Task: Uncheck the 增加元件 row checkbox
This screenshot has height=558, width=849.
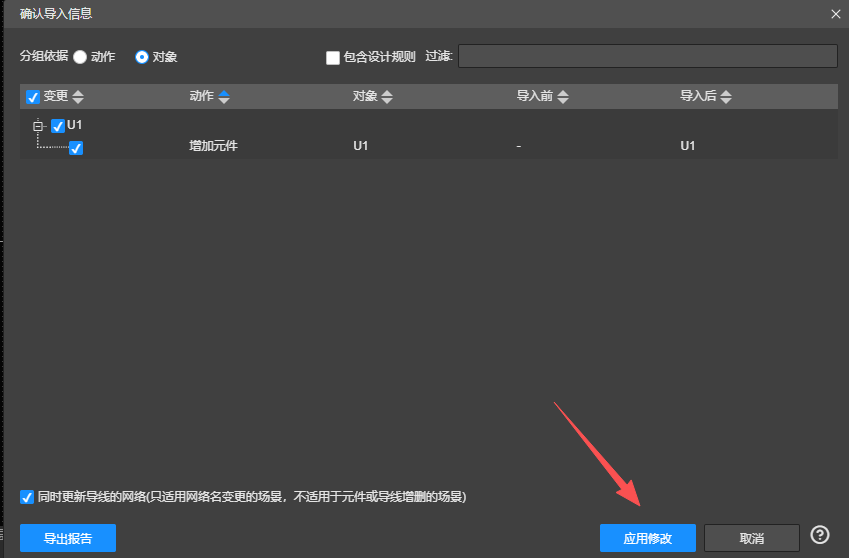Action: tap(76, 148)
